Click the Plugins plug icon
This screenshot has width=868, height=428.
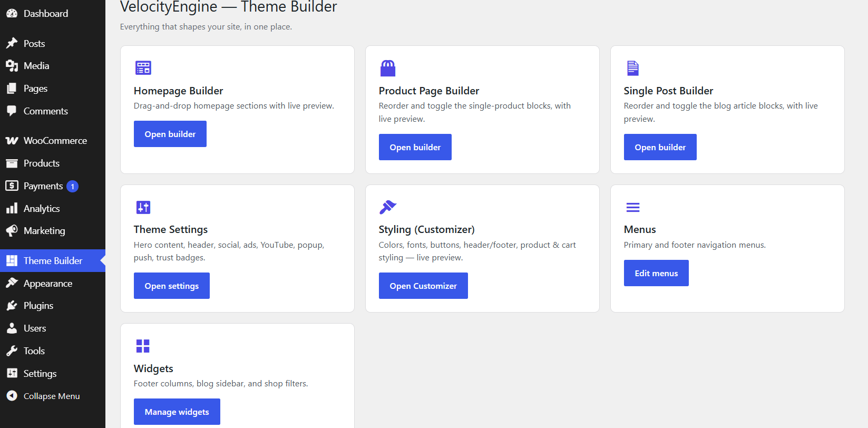(x=12, y=306)
